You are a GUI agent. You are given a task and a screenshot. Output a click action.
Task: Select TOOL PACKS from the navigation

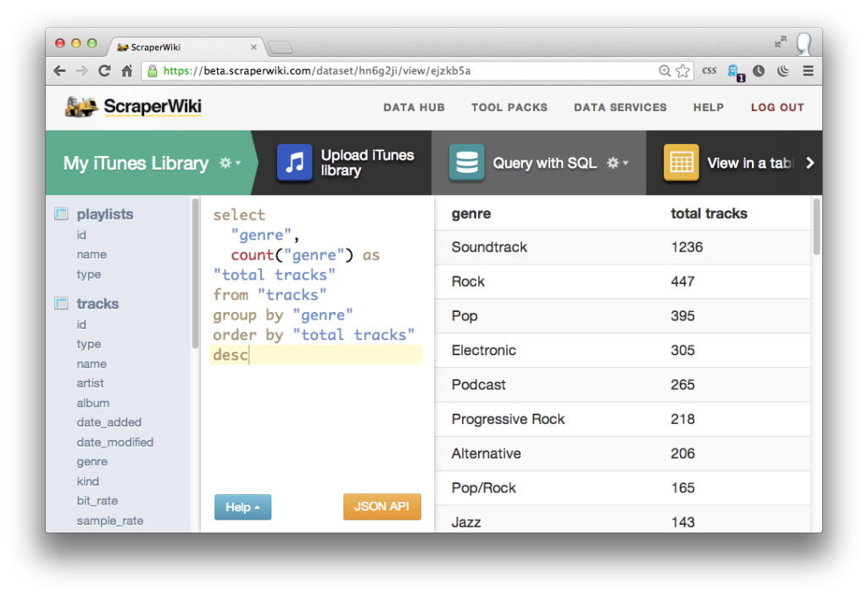(x=509, y=108)
